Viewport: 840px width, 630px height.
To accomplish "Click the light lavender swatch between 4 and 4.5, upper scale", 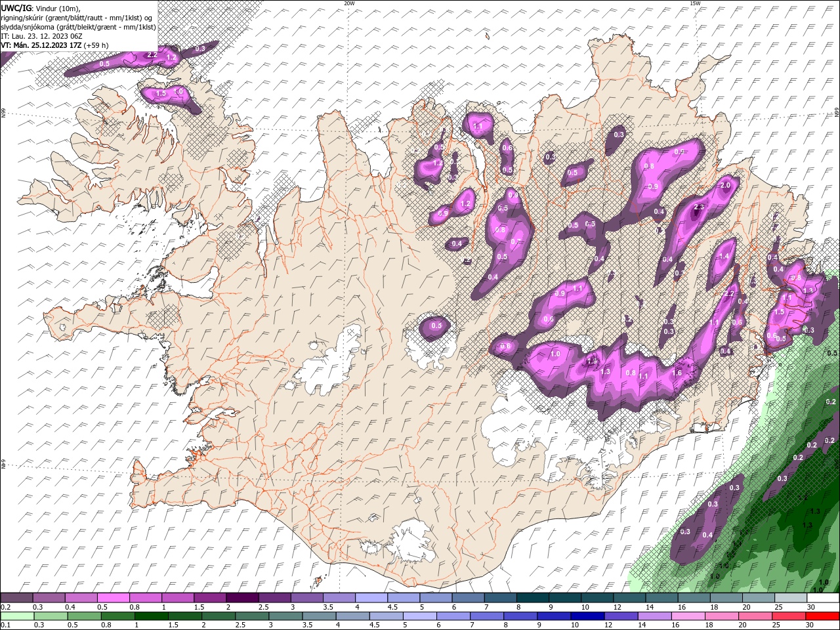I will click(371, 598).
